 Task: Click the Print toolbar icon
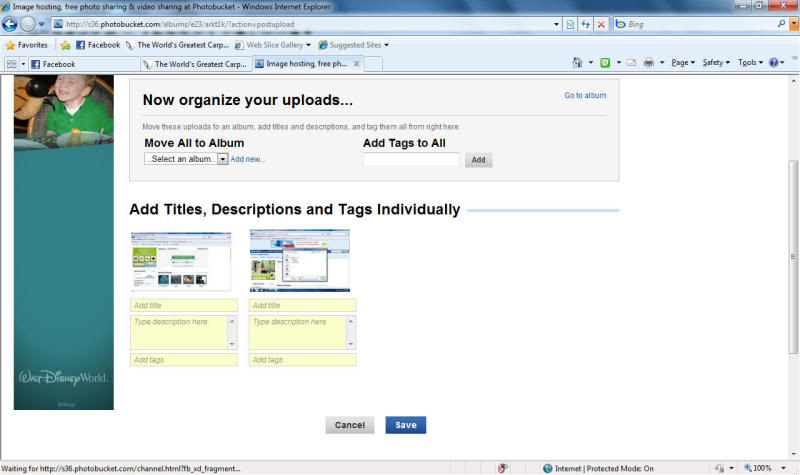pyautogui.click(x=649, y=63)
